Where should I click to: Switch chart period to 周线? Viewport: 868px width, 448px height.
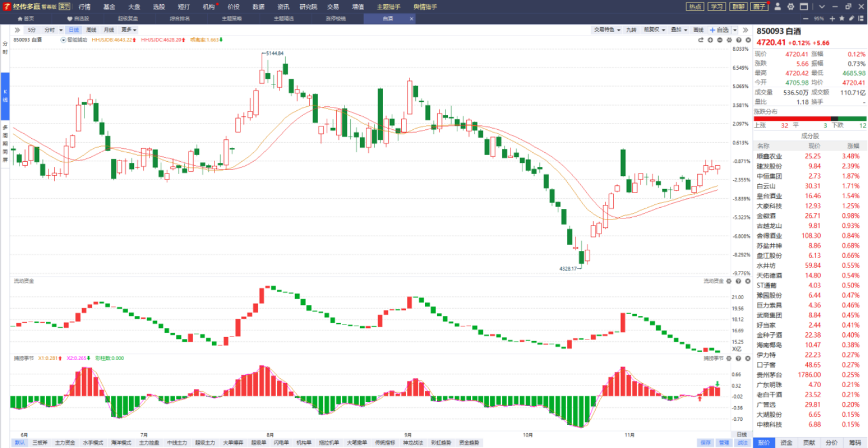91,30
